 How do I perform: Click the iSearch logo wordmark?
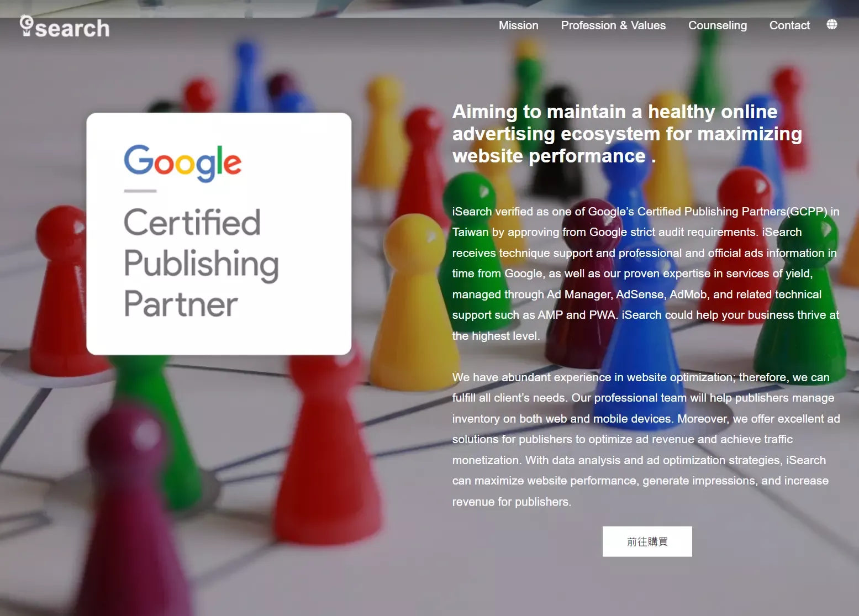click(x=65, y=27)
